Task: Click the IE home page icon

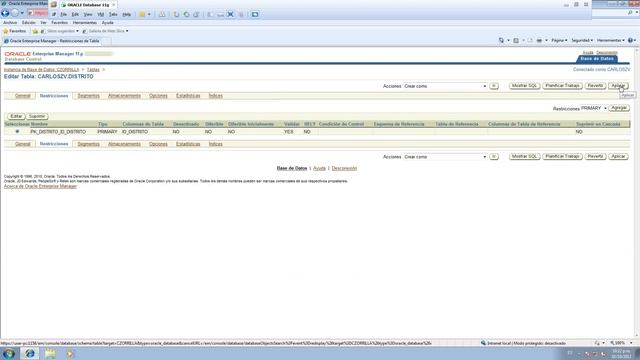Action: (501, 40)
